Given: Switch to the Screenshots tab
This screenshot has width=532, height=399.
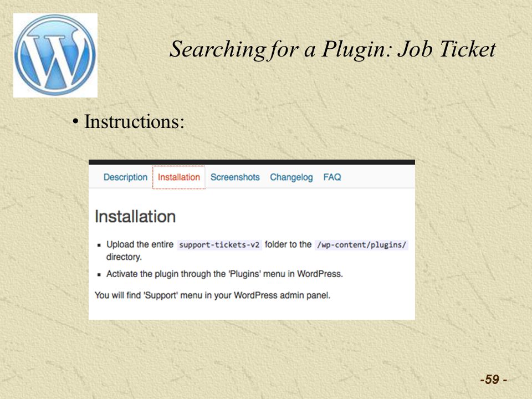Looking at the screenshot, I should tap(235, 177).
